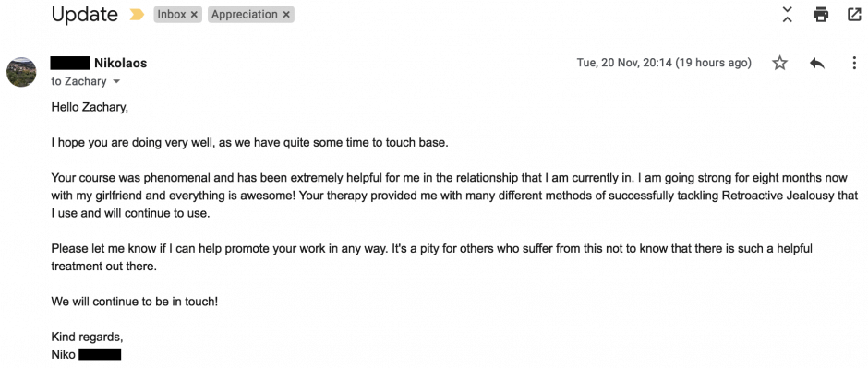Click the email timestamp Tue, 20 Nov
This screenshot has height=368, width=868.
664,63
